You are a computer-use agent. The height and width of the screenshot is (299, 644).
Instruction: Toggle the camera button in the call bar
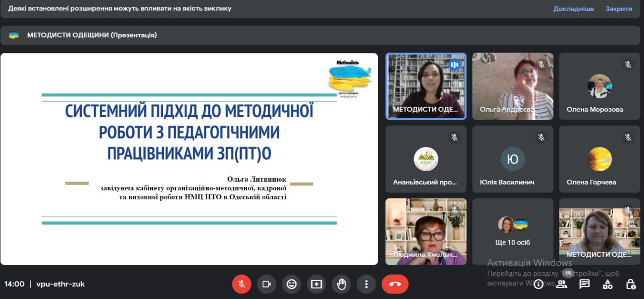pos(267,284)
